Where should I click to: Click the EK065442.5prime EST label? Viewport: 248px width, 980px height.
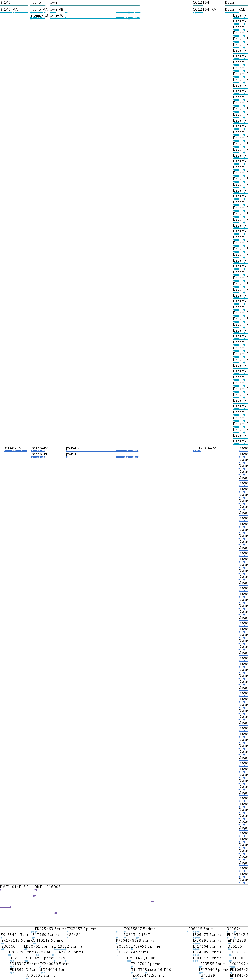[x=148, y=975]
